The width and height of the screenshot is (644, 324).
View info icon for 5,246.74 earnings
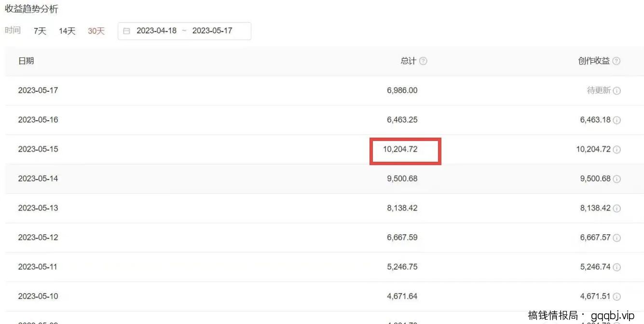(x=617, y=268)
